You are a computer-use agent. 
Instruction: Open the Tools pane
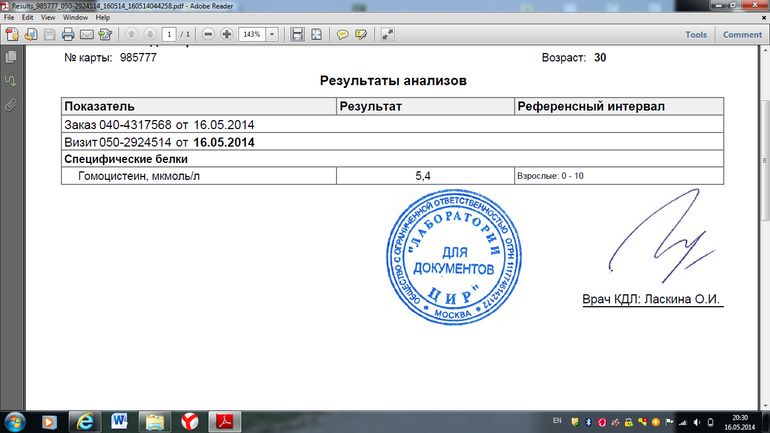pyautogui.click(x=696, y=34)
